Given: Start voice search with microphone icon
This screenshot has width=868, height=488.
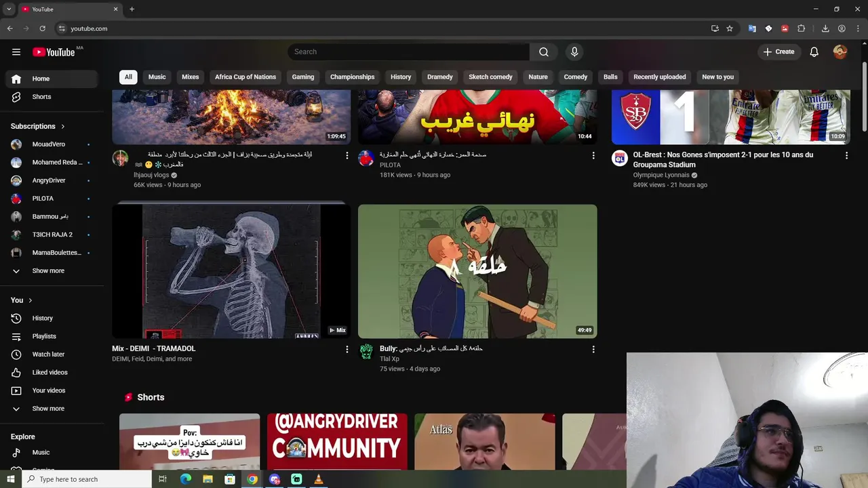Looking at the screenshot, I should pyautogui.click(x=574, y=52).
